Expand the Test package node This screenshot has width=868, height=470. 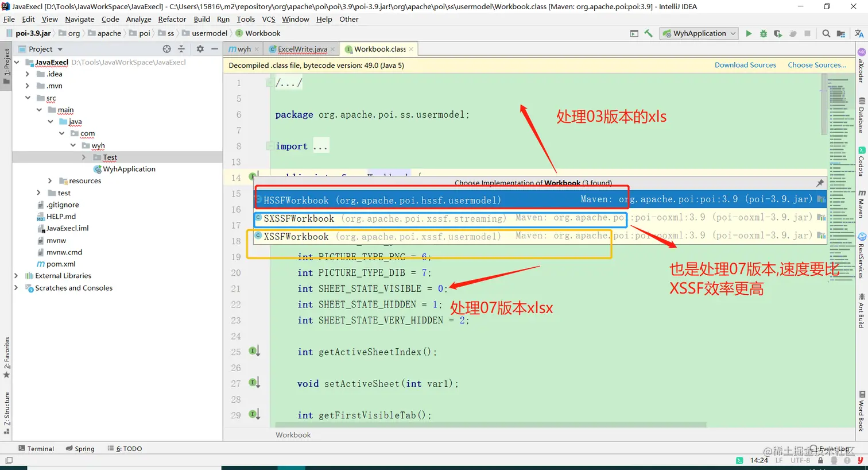tap(84, 157)
